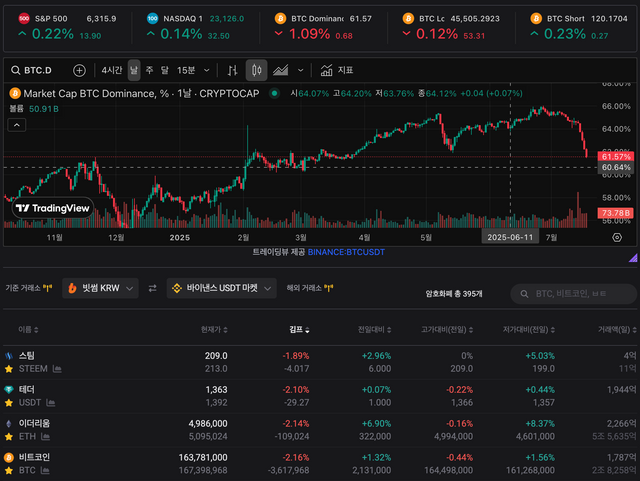This screenshot has height=481, width=640.
Task: Switch to candlestick chart style
Action: pyautogui.click(x=256, y=70)
